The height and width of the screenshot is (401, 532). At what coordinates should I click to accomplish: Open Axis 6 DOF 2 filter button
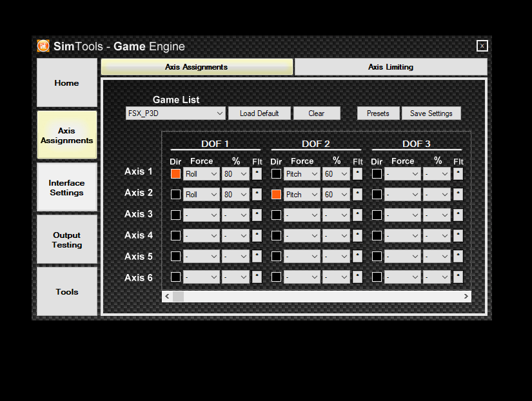(x=357, y=277)
